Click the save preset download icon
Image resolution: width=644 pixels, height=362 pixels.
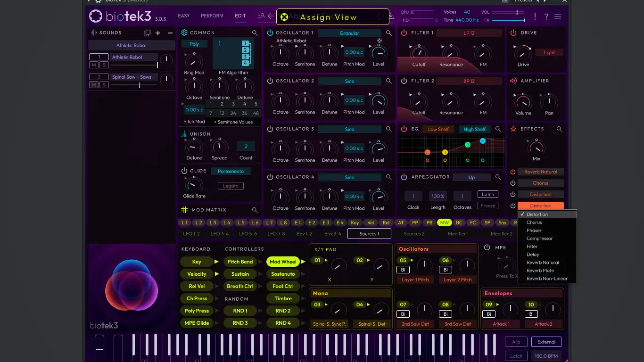[391, 16]
